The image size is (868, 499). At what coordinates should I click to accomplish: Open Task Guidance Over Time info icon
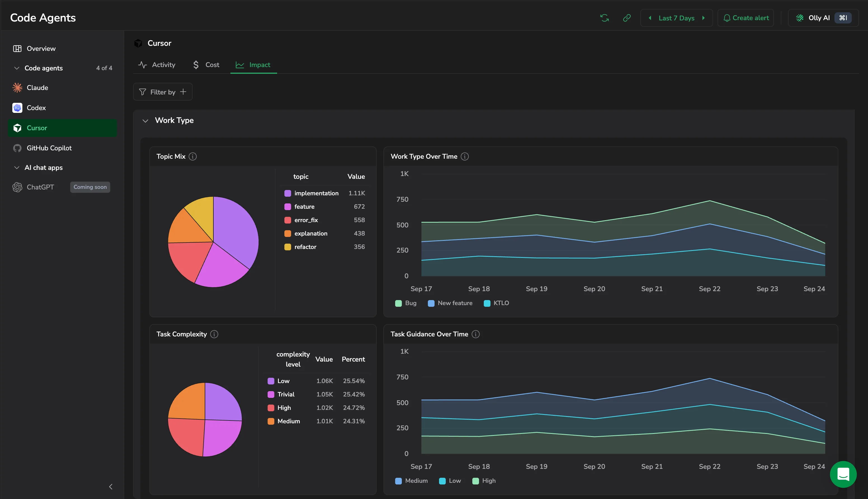tap(476, 334)
